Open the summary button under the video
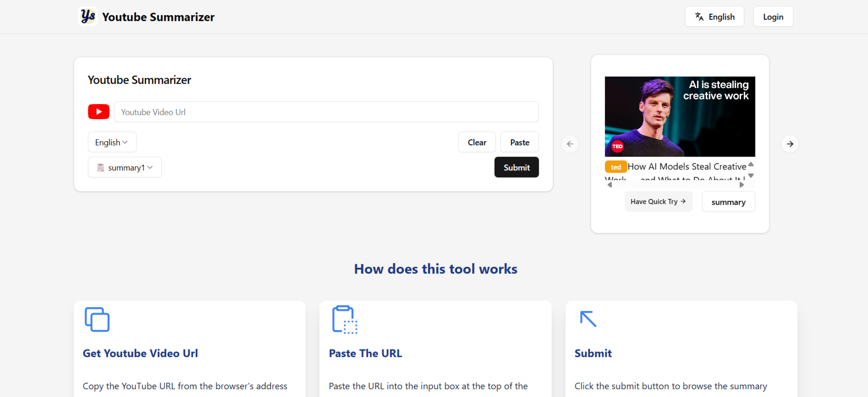Image resolution: width=868 pixels, height=397 pixels. point(728,202)
